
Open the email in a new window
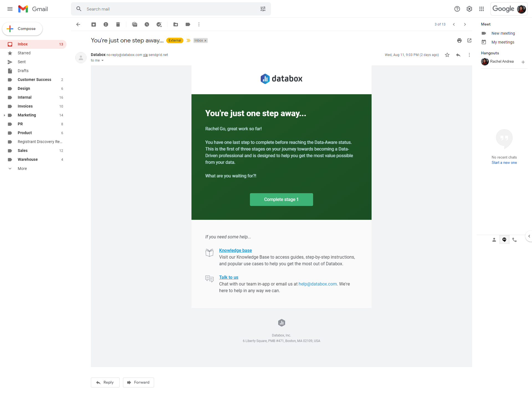pos(469,40)
